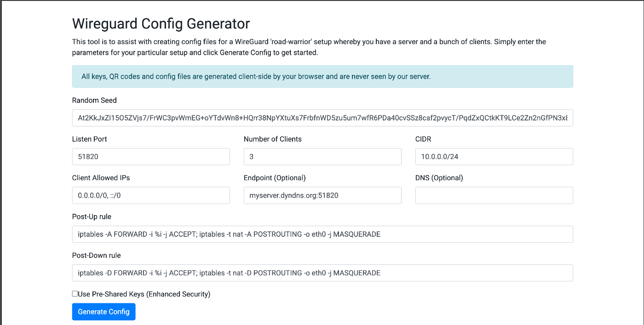Click the "Number of Clients" label text
This screenshot has width=644, height=325.
click(x=272, y=139)
